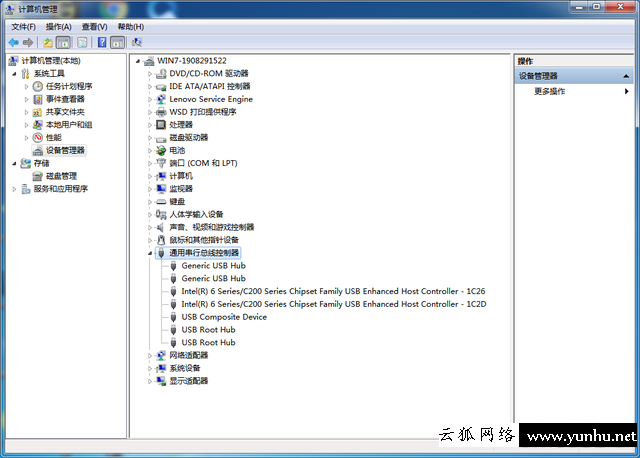This screenshot has width=640, height=458.
Task: Expand the 端口 (COM 和 LPT) node
Action: [150, 163]
